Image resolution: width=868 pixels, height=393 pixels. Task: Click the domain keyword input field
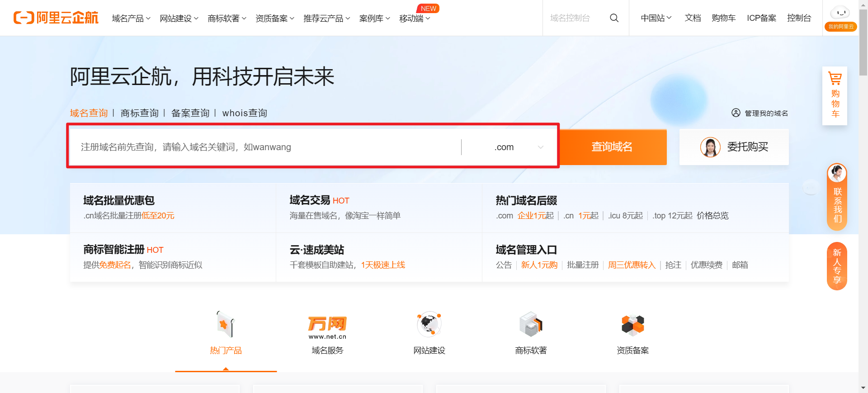tap(267, 147)
